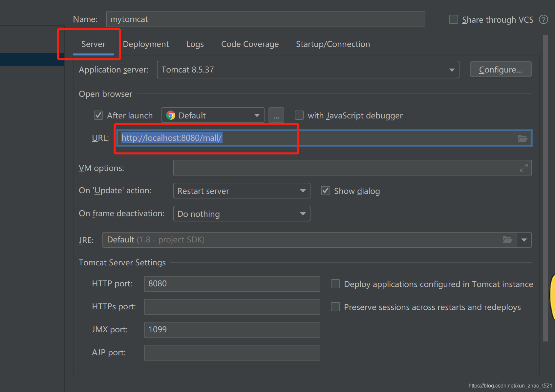This screenshot has height=392, width=555.
Task: Open the Default browser dropdown
Action: [213, 115]
